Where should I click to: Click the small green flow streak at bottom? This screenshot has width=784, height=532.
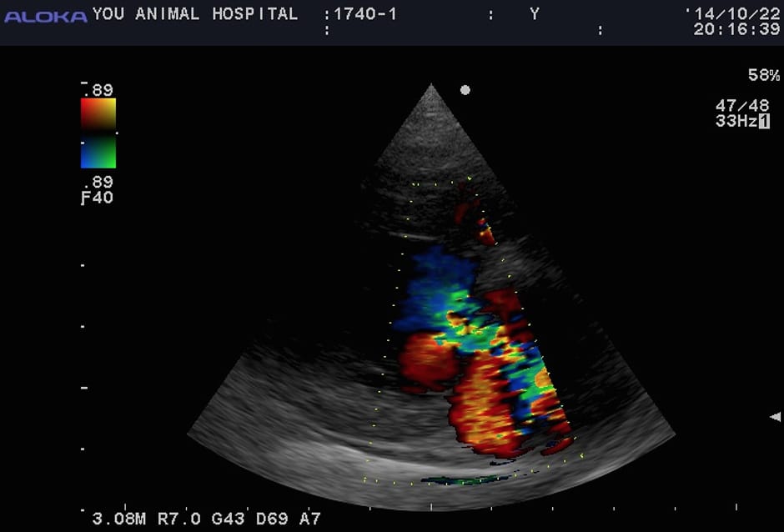(465, 480)
